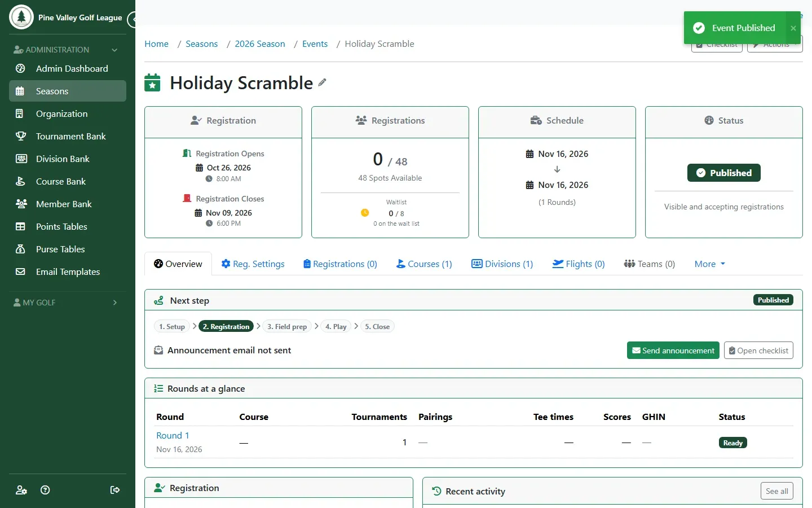Close the Event Published notification
Screen dimensions: 812x508
pos(793,28)
